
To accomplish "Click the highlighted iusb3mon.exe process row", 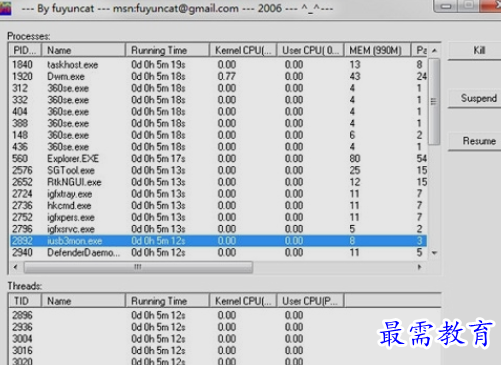I will pyautogui.click(x=218, y=241).
